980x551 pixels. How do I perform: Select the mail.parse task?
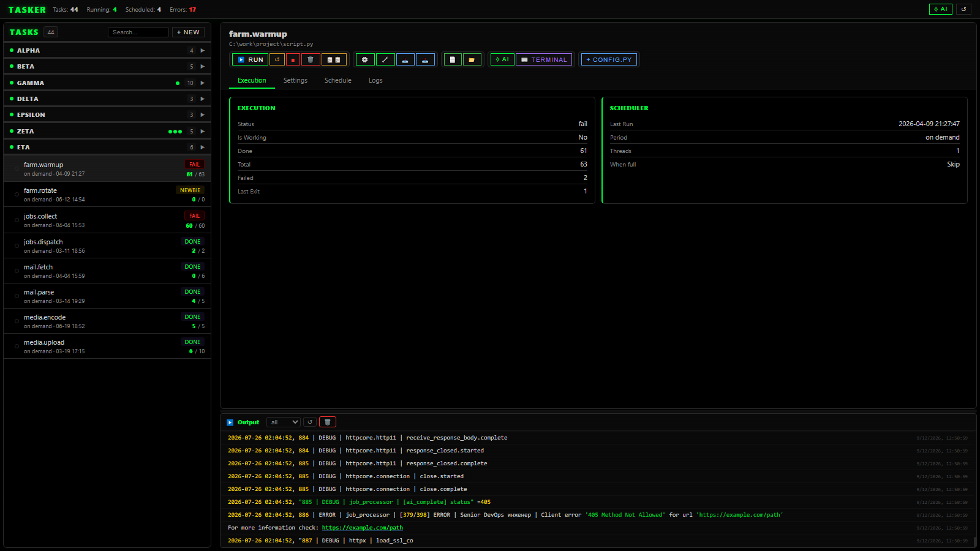(107, 296)
